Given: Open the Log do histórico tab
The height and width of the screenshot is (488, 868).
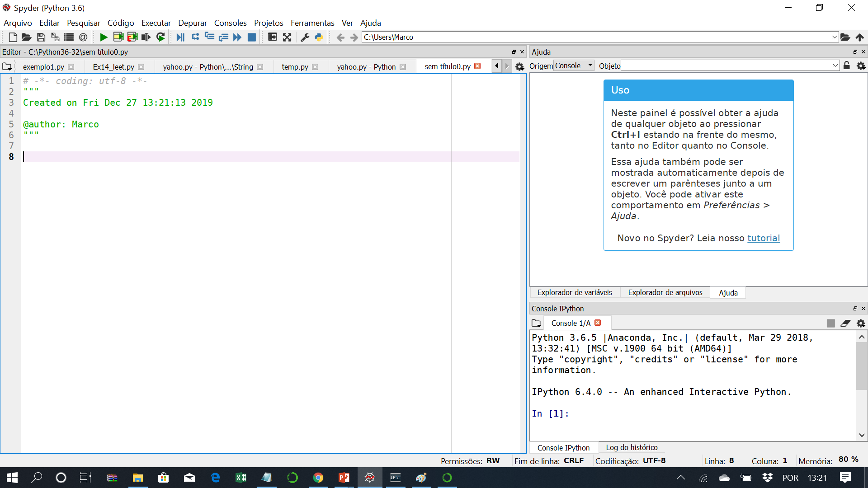Looking at the screenshot, I should (632, 447).
